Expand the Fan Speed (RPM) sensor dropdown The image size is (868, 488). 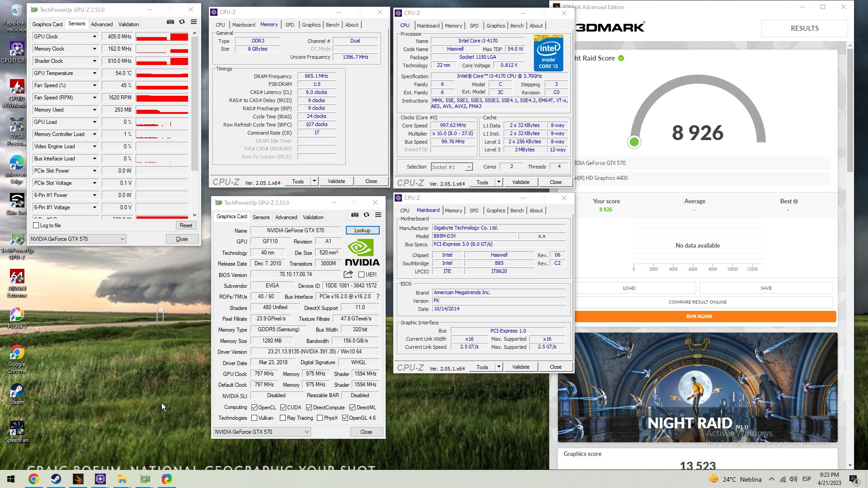click(94, 98)
